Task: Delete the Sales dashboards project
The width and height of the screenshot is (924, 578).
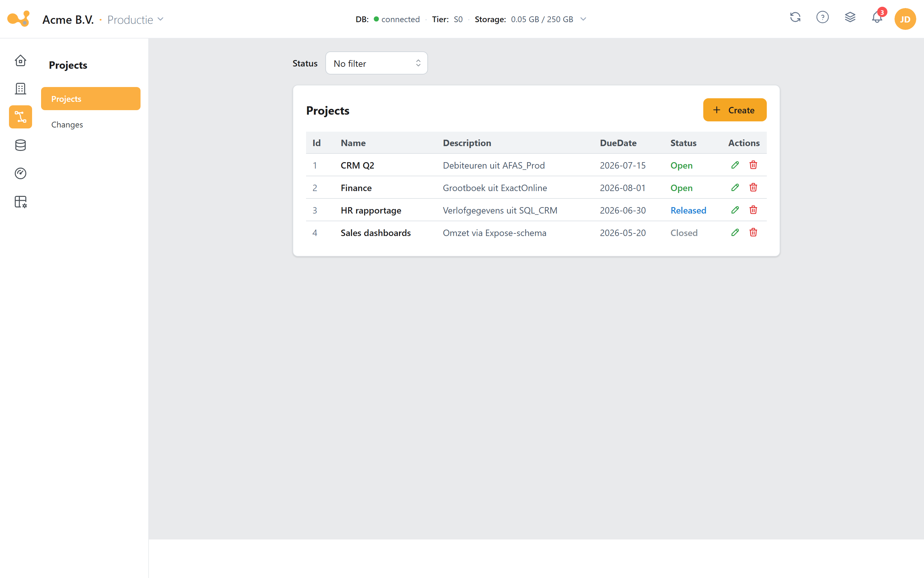Action: pyautogui.click(x=753, y=233)
